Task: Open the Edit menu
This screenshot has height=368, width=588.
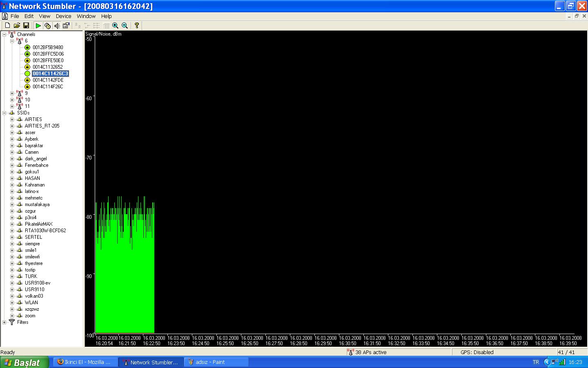Action: click(x=29, y=16)
